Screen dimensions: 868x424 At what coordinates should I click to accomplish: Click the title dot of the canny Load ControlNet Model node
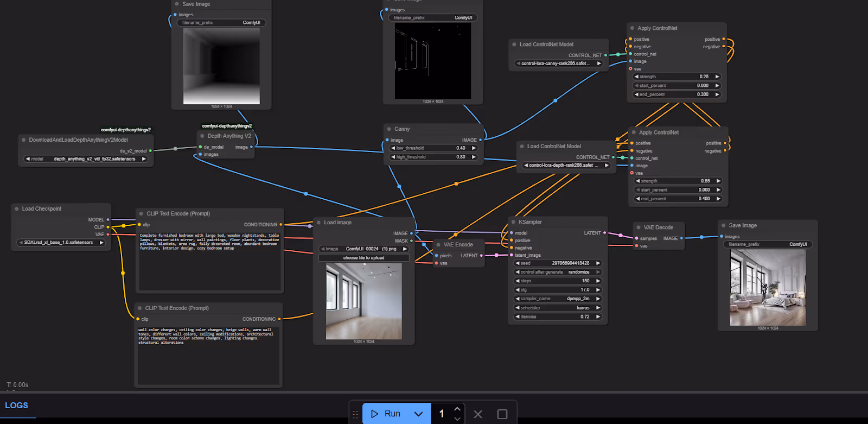click(x=514, y=45)
